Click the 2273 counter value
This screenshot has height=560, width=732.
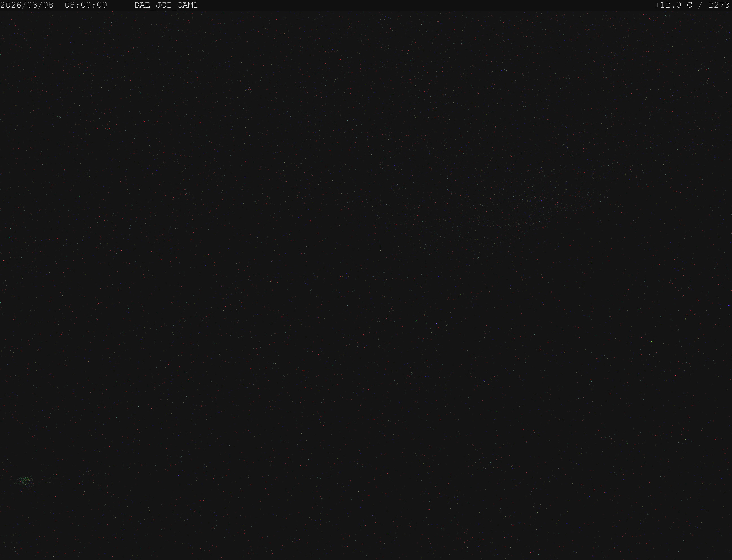coord(719,5)
